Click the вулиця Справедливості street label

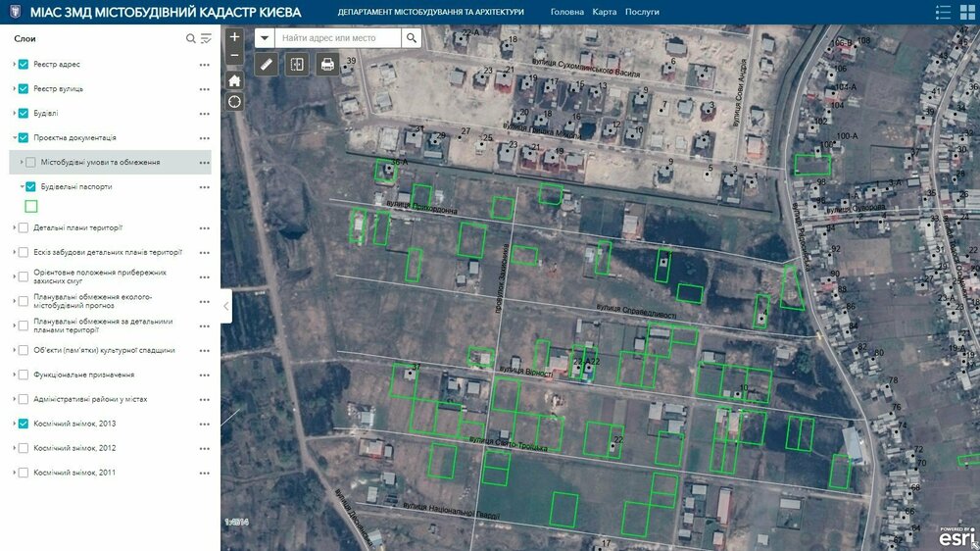pos(636,311)
